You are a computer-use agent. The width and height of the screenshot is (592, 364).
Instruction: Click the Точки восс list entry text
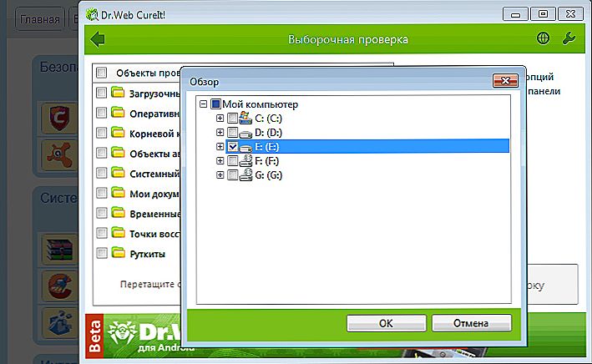(x=154, y=234)
